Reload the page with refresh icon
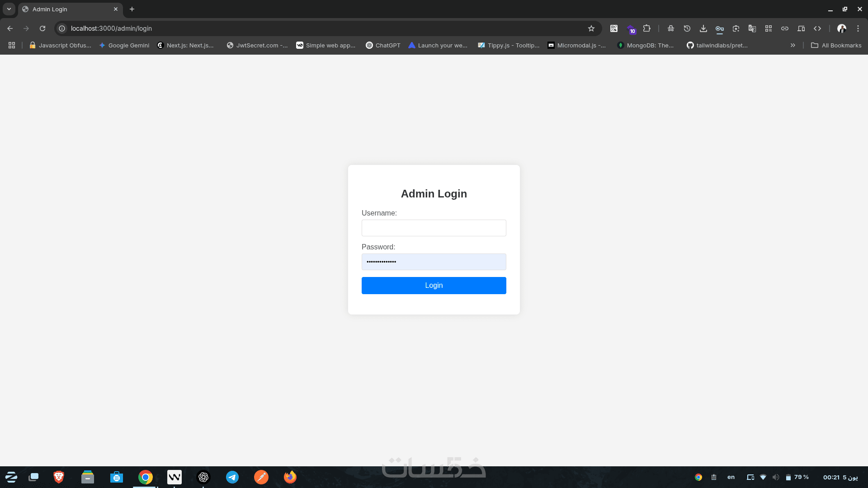 pyautogui.click(x=42, y=28)
